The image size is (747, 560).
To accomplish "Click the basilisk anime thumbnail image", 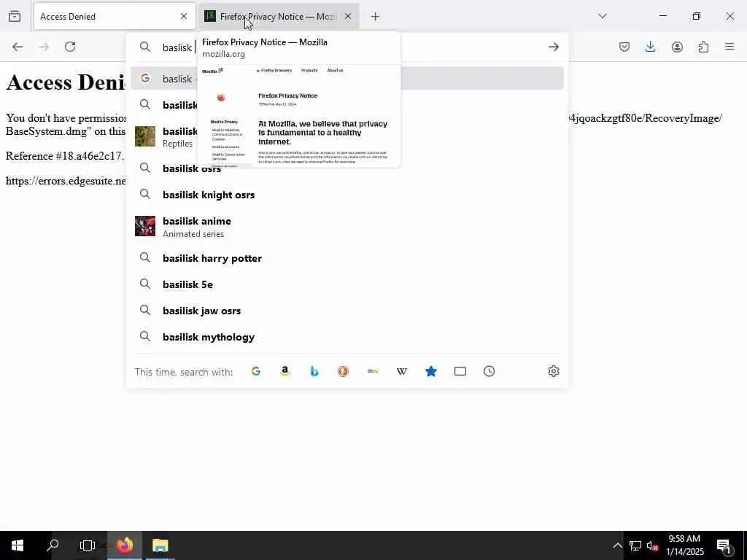I will [x=145, y=226].
